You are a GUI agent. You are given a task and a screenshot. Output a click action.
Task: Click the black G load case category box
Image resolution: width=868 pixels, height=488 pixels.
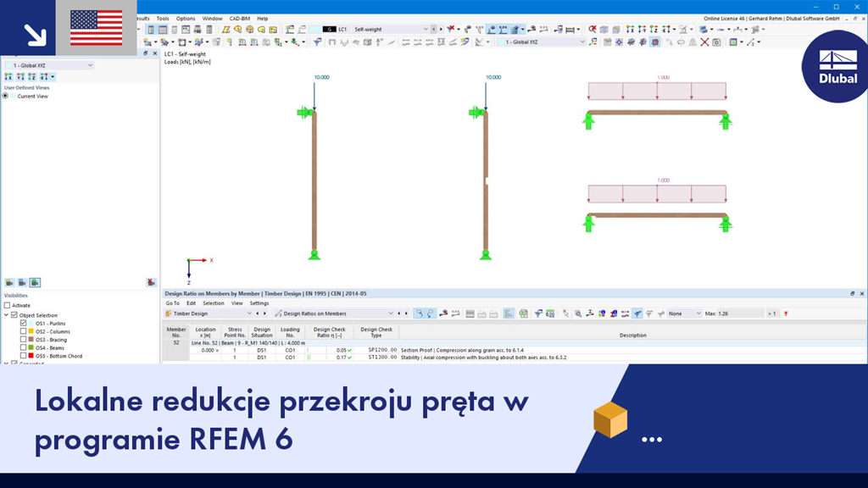point(330,30)
